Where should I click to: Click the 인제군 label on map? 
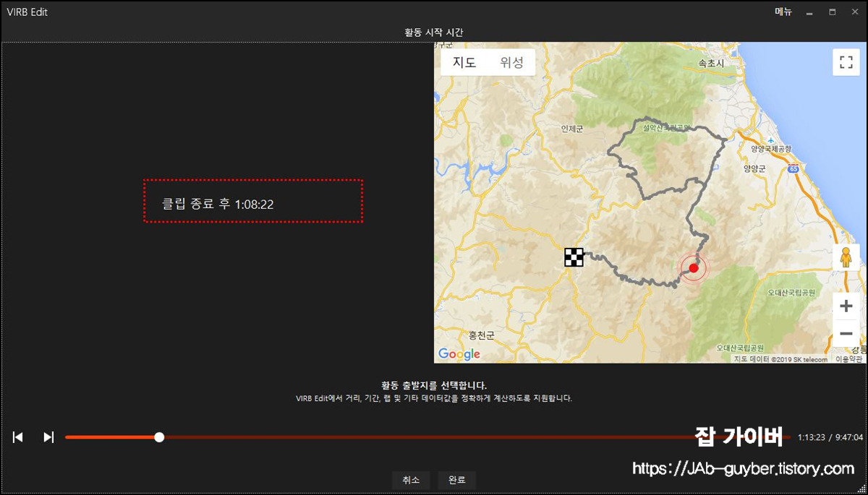(571, 129)
